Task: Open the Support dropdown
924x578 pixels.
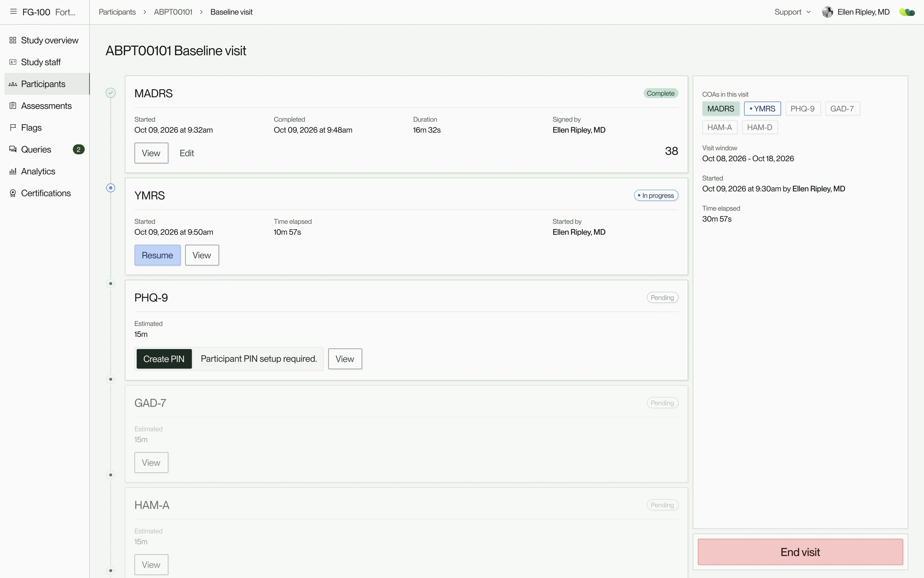Action: (792, 12)
